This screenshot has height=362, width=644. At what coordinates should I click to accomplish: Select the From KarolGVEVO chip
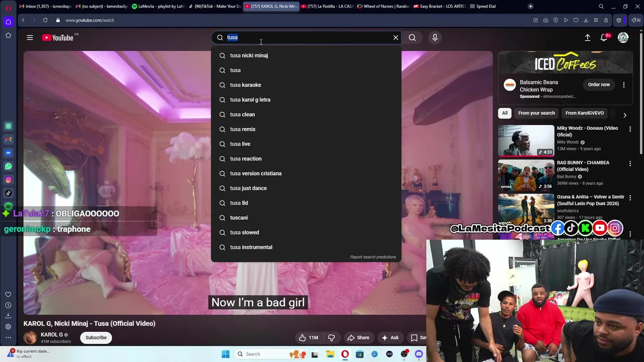585,113
